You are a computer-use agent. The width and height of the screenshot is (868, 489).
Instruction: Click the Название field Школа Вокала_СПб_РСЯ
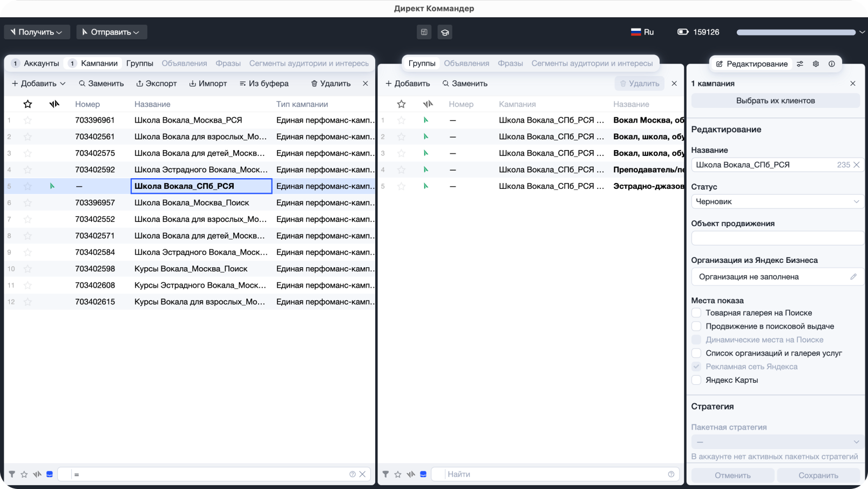(777, 165)
